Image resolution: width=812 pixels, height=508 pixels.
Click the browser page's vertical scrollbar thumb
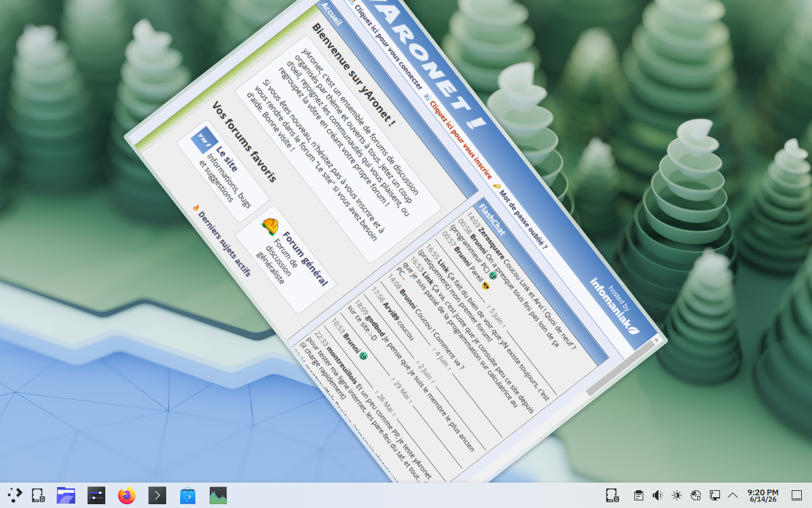[620, 368]
